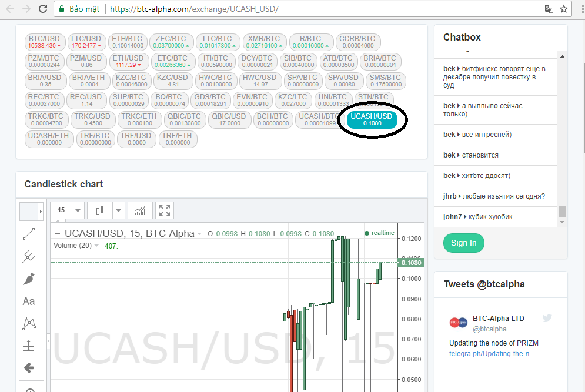Click the BTC-Alpha avatar in tweets panel
The height and width of the screenshot is (392, 585).
(x=458, y=322)
